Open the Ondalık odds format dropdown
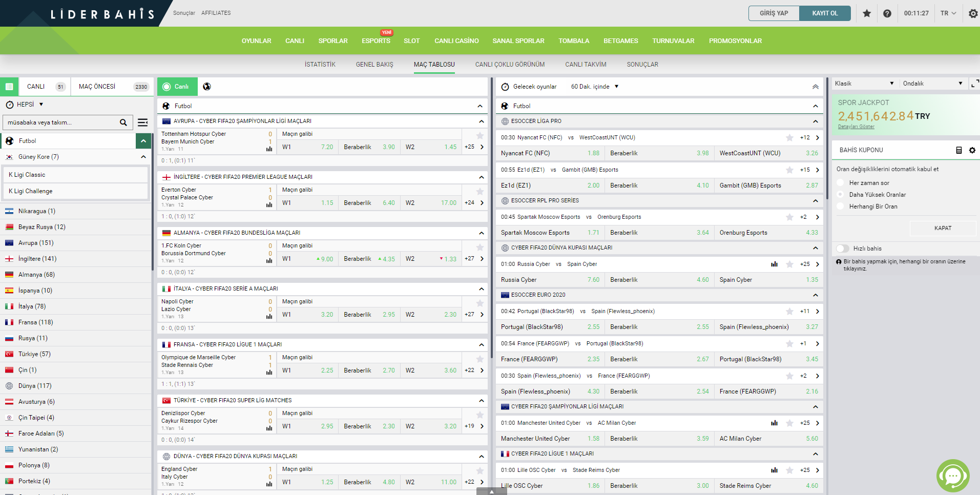The image size is (980, 495). 932,84
